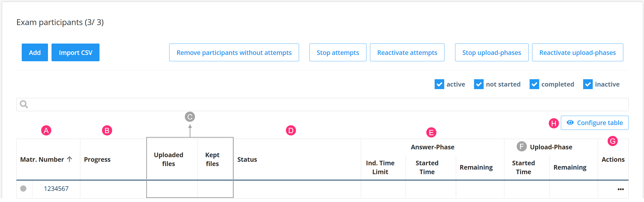The width and height of the screenshot is (644, 202).
Task: Click the grey status dot for participant 1234567
Action: point(23,189)
